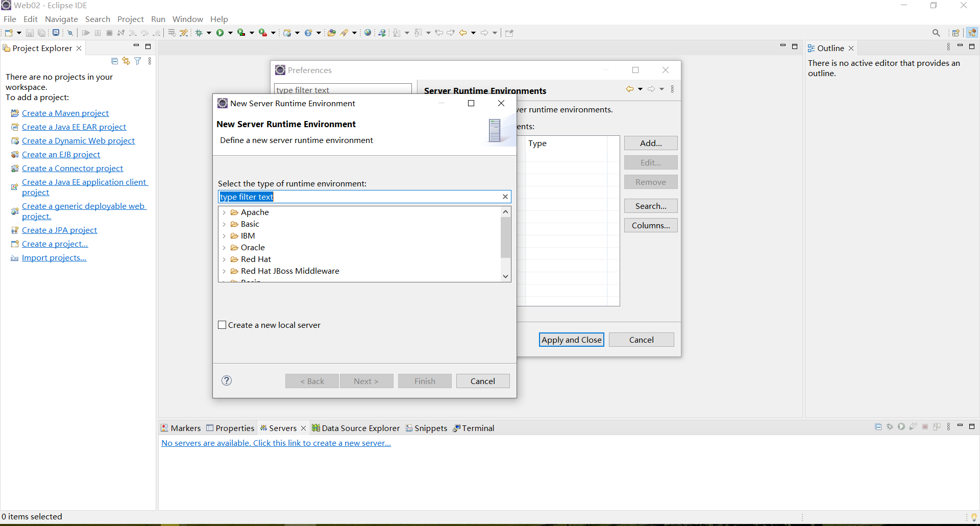Image resolution: width=980 pixels, height=526 pixels.
Task: Click the green Run toolbar icon
Action: click(x=220, y=33)
